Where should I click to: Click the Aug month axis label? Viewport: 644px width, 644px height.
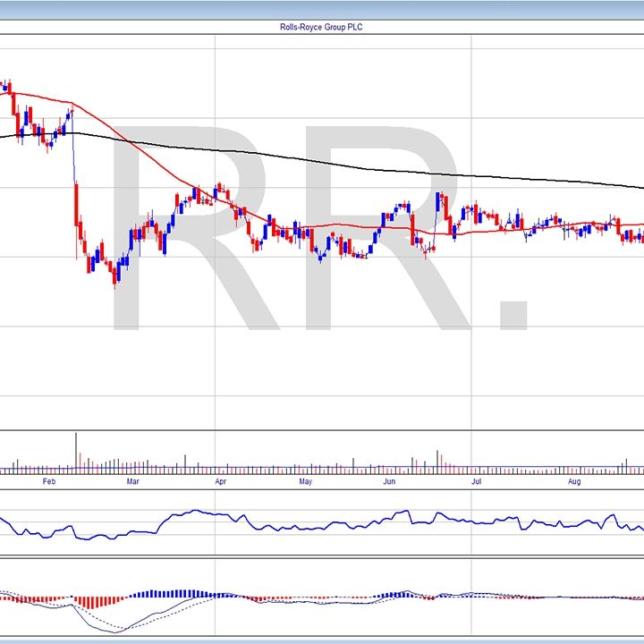tap(575, 482)
